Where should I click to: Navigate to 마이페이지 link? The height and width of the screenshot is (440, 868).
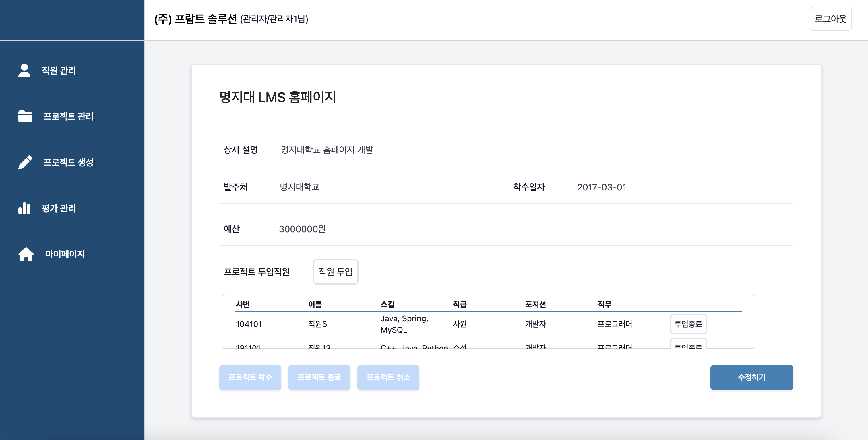(x=65, y=254)
